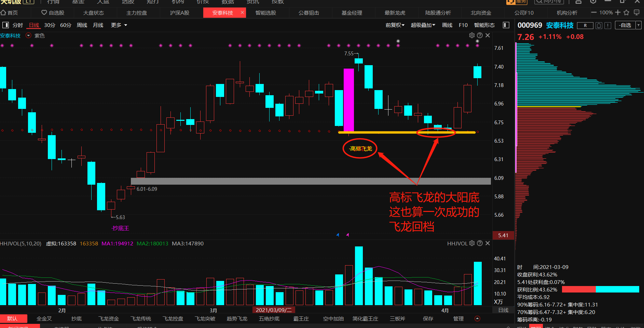Open HHJVOL indicator settings gear
The image size is (644, 328).
(x=472, y=243)
